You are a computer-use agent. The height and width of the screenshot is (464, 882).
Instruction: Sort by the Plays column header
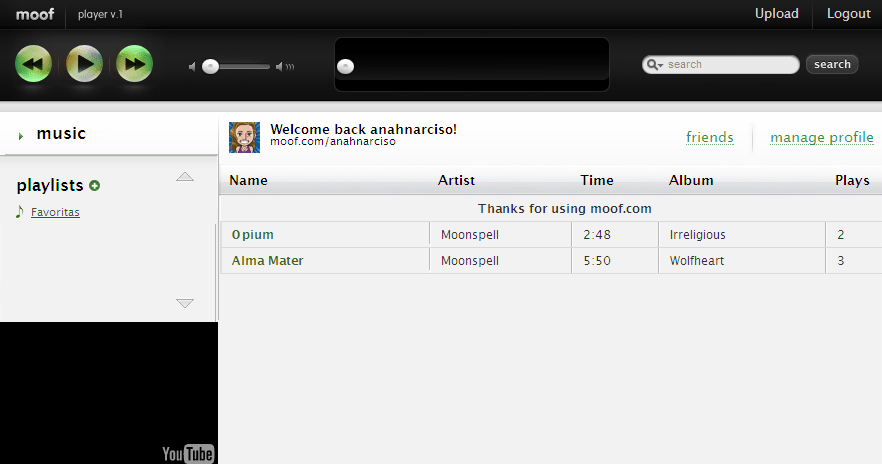(852, 181)
